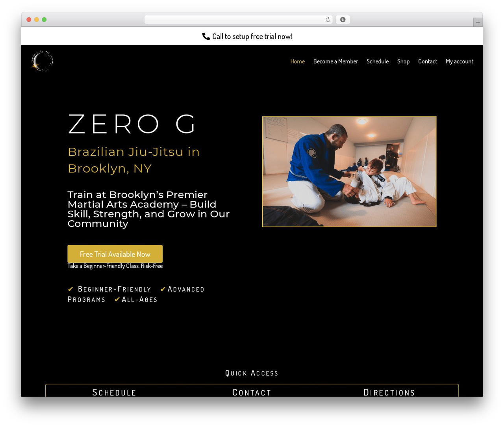Screen dimensions: 504x427
Task: Focus the browser address bar
Action: (238, 20)
